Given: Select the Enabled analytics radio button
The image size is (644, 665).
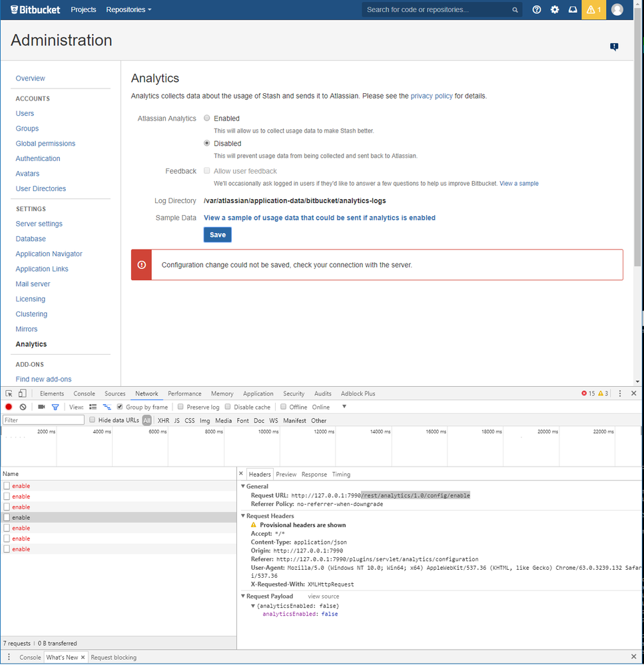Looking at the screenshot, I should [x=206, y=118].
